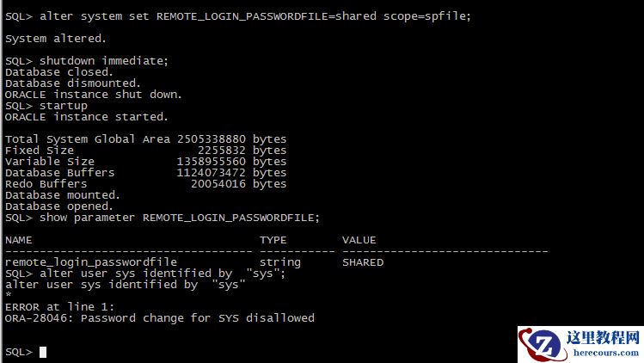Click the 'startup' command line
Screen dimensions: 644x363
pos(63,106)
